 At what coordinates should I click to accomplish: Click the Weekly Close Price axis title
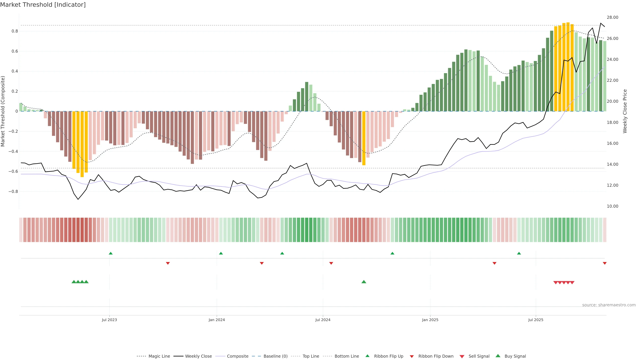click(625, 111)
